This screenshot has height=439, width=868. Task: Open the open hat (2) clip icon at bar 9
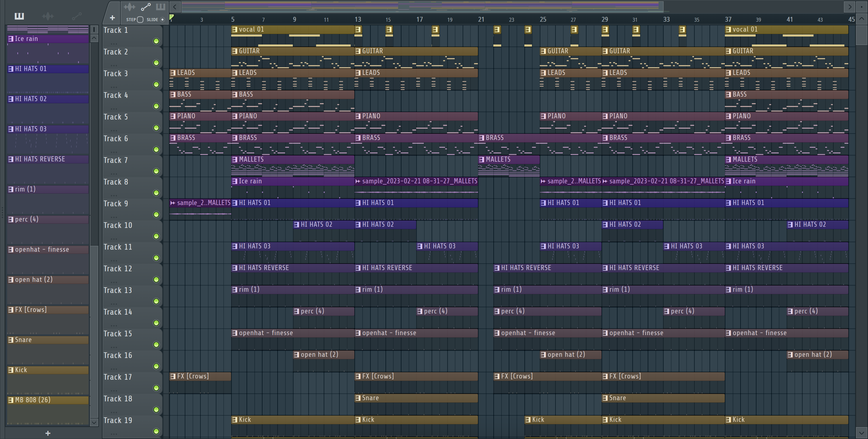click(x=297, y=355)
